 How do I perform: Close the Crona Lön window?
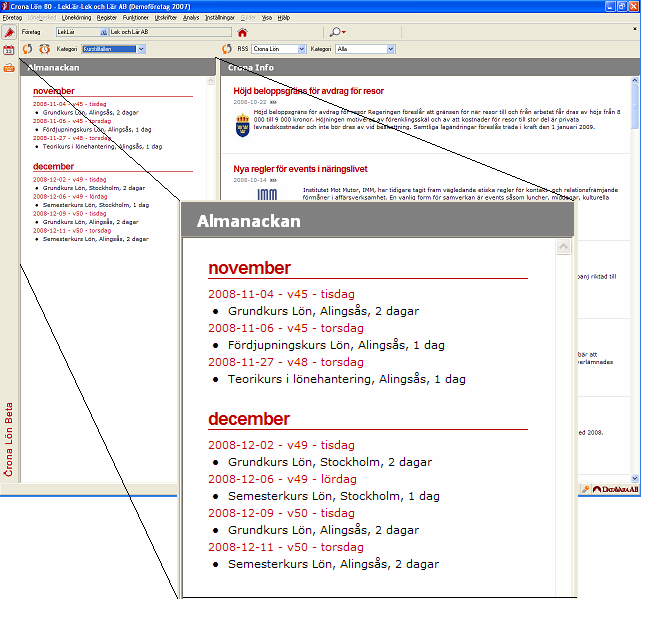pos(634,6)
